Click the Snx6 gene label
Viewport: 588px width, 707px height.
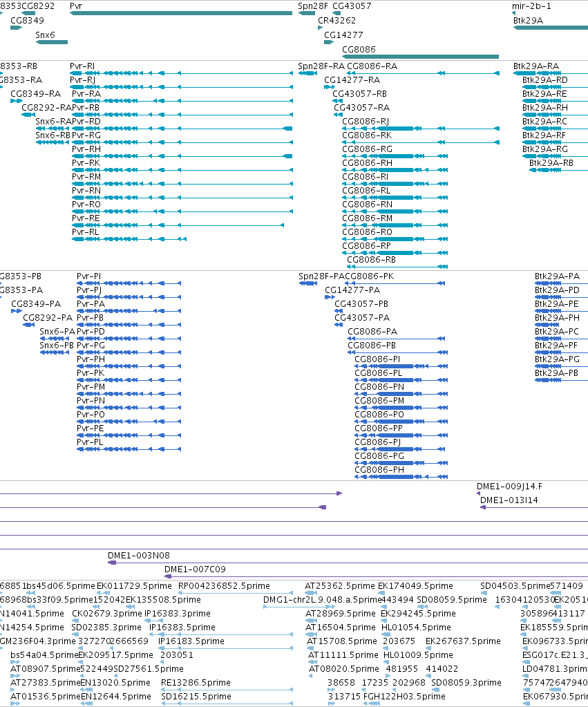45,35
